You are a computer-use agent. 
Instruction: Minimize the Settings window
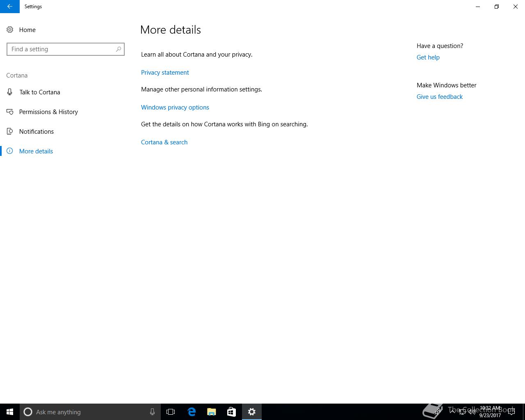[x=478, y=7]
